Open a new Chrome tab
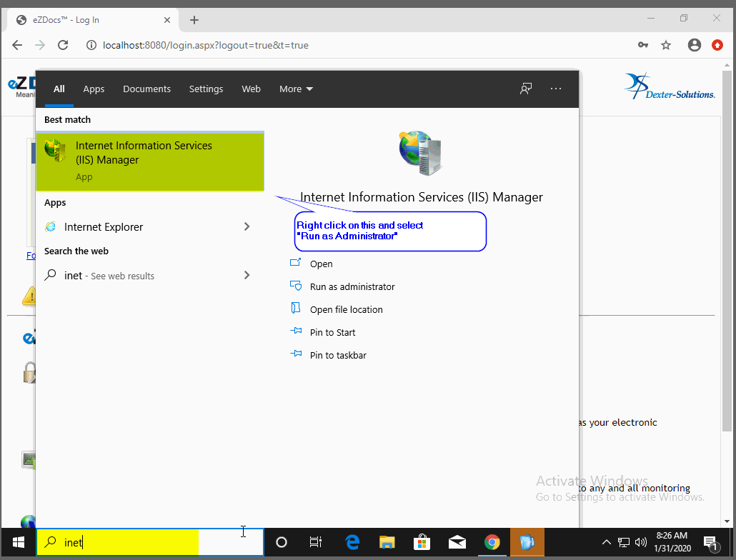Viewport: 736px width, 560px height. click(x=194, y=20)
